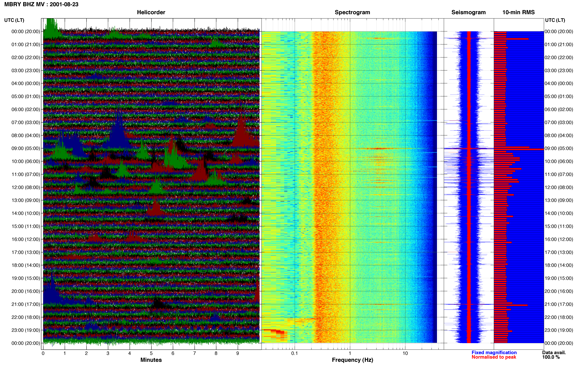Click minute tick 6 on the helicorder axis

[x=173, y=353]
